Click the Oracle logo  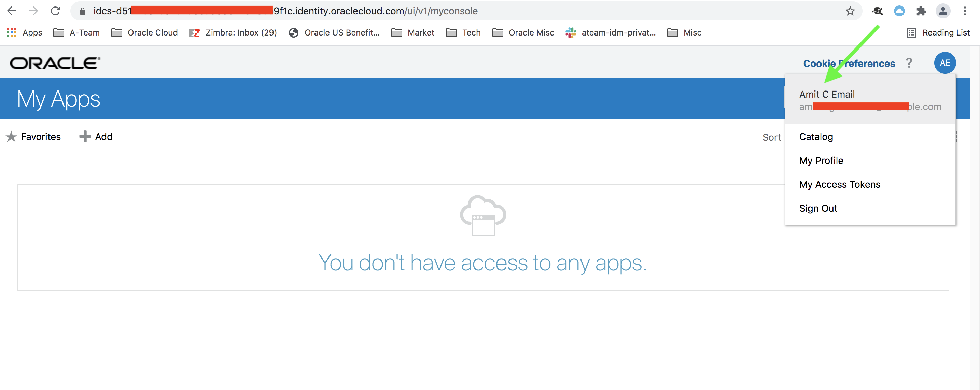pyautogui.click(x=55, y=63)
